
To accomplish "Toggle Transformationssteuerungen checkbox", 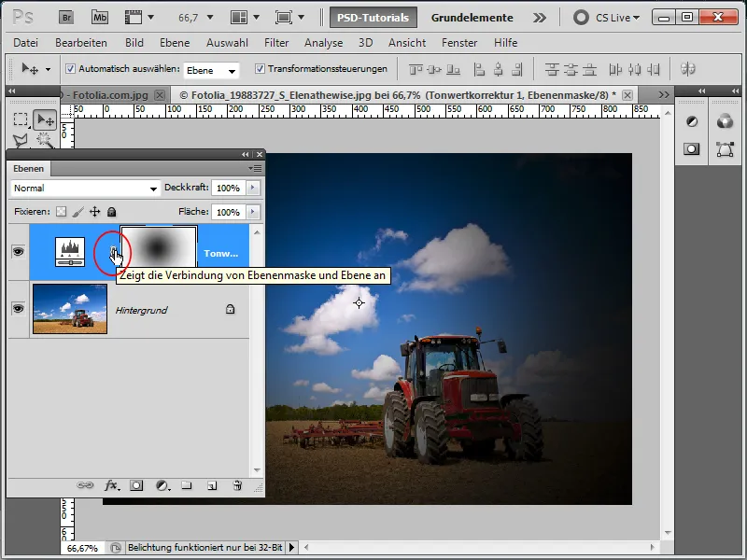I will 260,68.
